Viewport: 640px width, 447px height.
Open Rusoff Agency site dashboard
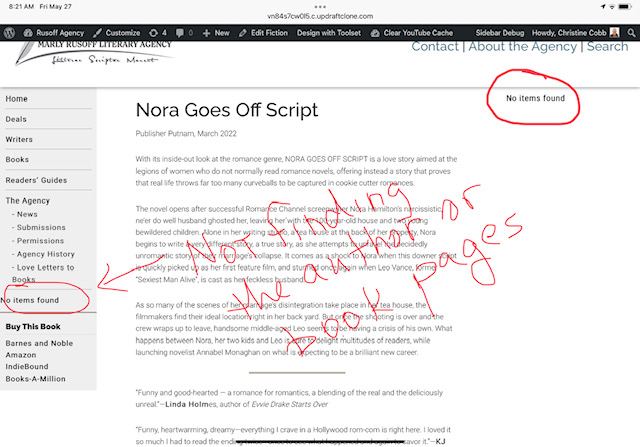tap(53, 33)
